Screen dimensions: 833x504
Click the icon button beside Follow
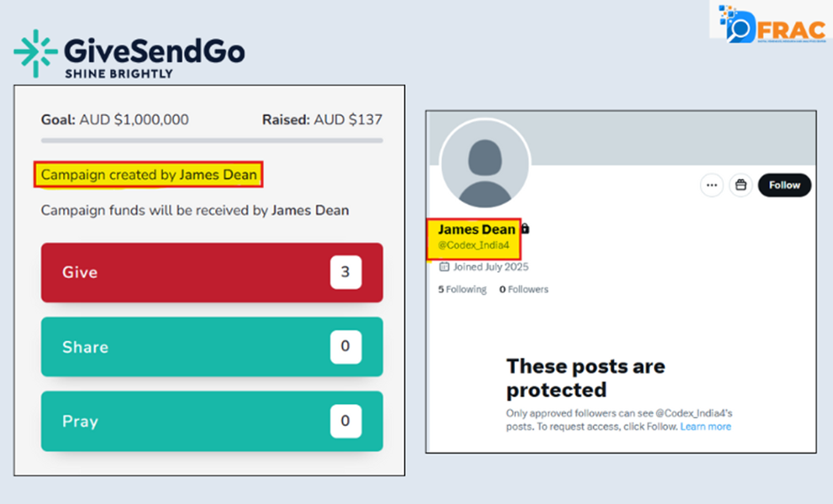coord(741,185)
